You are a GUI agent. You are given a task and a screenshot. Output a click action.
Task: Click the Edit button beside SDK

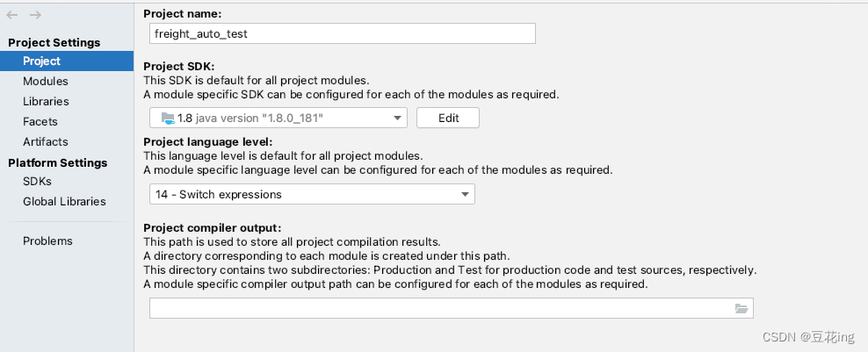(448, 118)
